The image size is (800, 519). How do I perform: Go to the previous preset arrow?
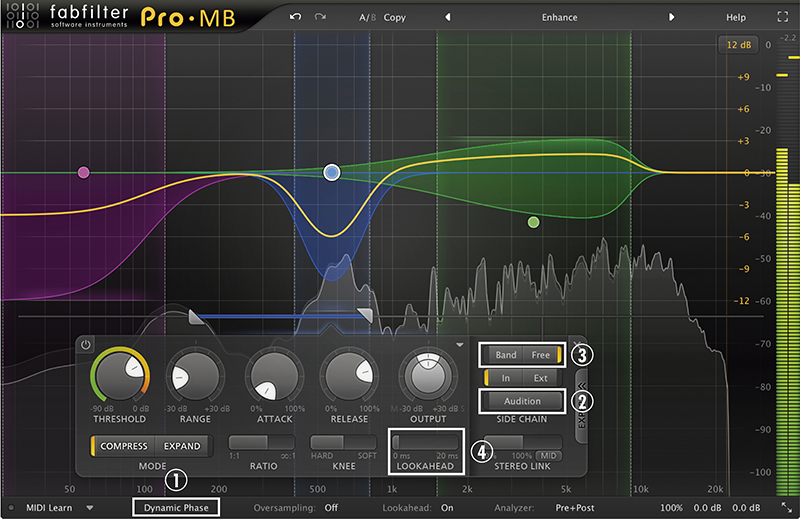447,17
